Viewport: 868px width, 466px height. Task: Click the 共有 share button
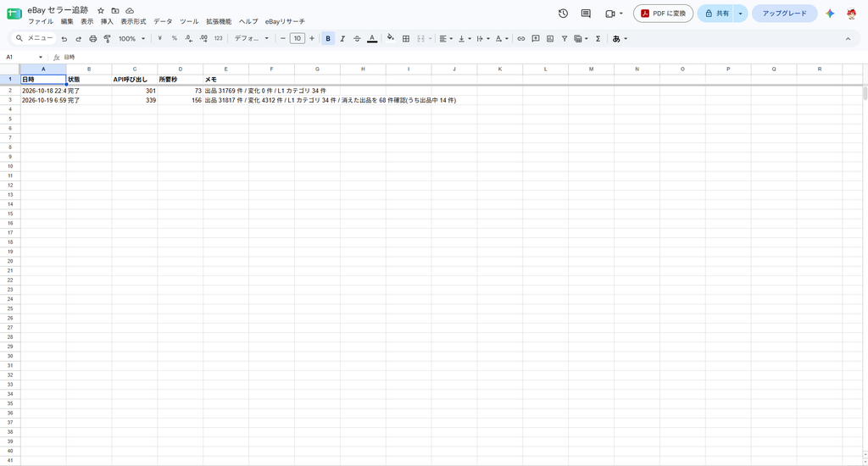[x=715, y=14]
